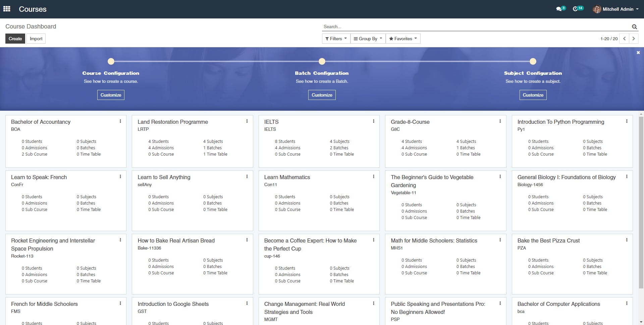Viewport: 644px width, 325px height.
Task: Go to next page of courses
Action: point(633,39)
